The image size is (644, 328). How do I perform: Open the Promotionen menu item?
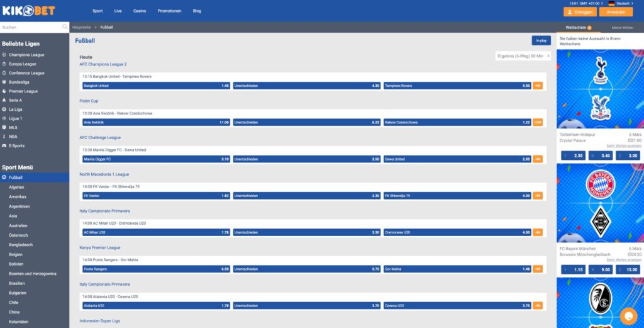(169, 11)
